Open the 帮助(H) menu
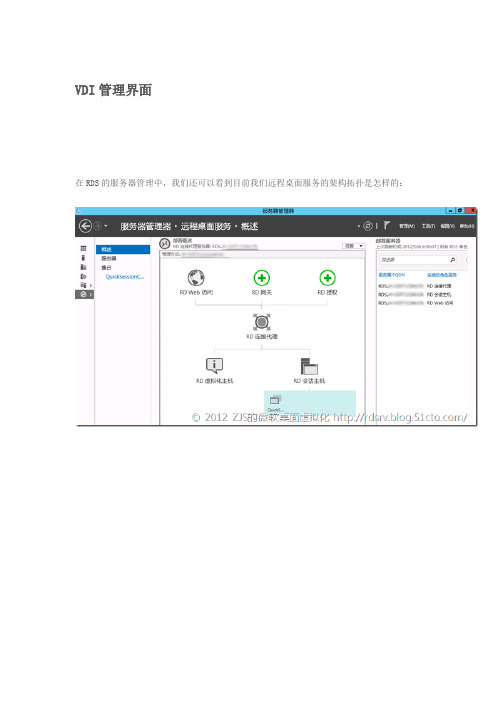Image resolution: width=496 pixels, height=702 pixels. [467, 227]
